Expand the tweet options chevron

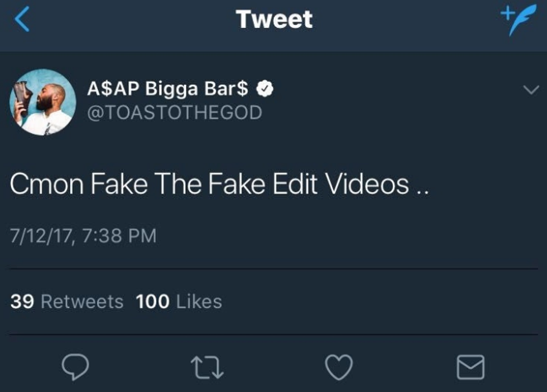point(531,90)
